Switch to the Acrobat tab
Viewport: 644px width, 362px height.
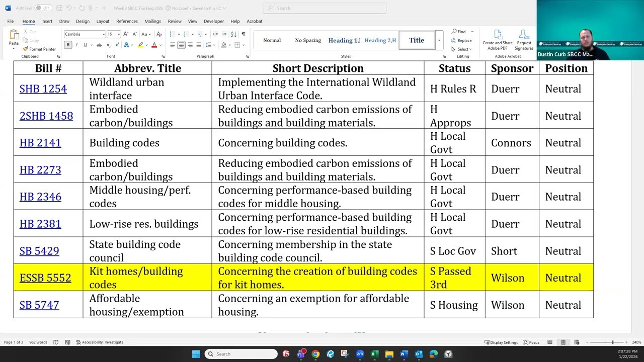coord(254,21)
